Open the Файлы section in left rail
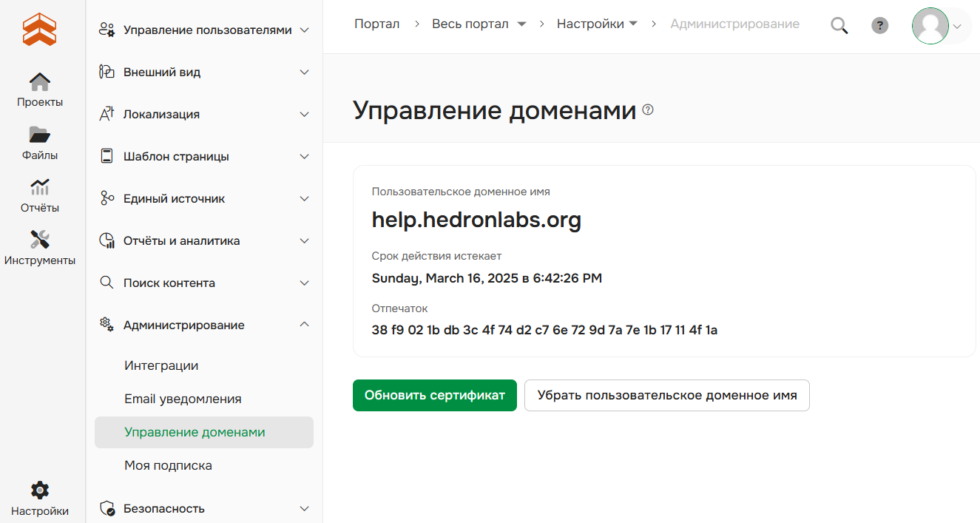Image resolution: width=980 pixels, height=523 pixels. [x=39, y=142]
